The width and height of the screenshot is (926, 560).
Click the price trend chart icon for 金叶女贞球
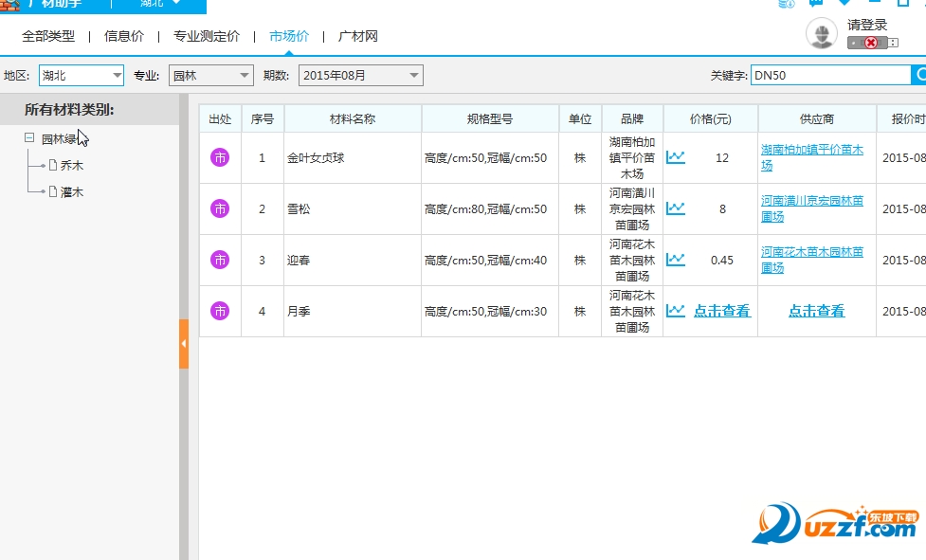click(675, 157)
